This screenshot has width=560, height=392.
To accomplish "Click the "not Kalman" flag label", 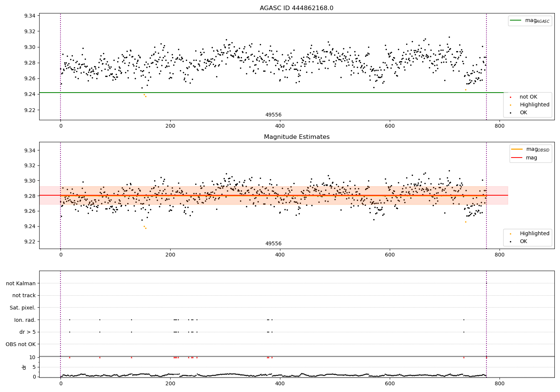I will coord(21,283).
